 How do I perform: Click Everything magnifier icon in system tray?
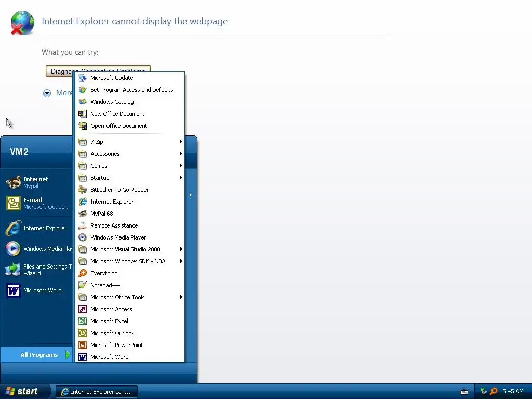click(494, 391)
